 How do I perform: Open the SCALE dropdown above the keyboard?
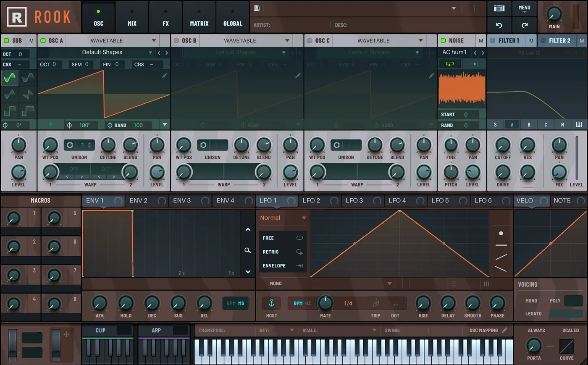339,331
